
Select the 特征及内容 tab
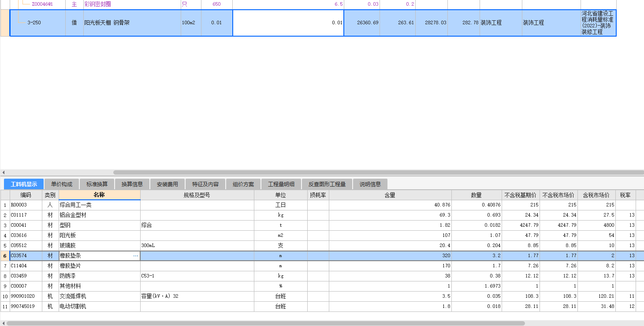(x=205, y=184)
